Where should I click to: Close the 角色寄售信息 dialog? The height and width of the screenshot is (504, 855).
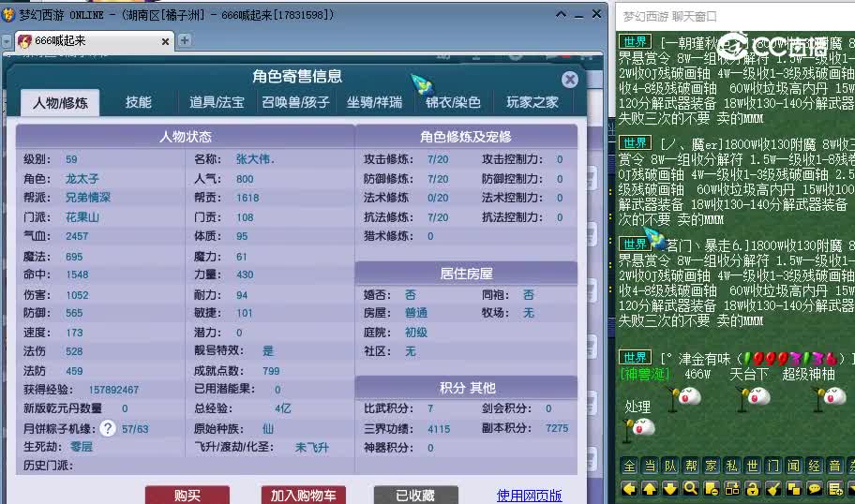[569, 80]
